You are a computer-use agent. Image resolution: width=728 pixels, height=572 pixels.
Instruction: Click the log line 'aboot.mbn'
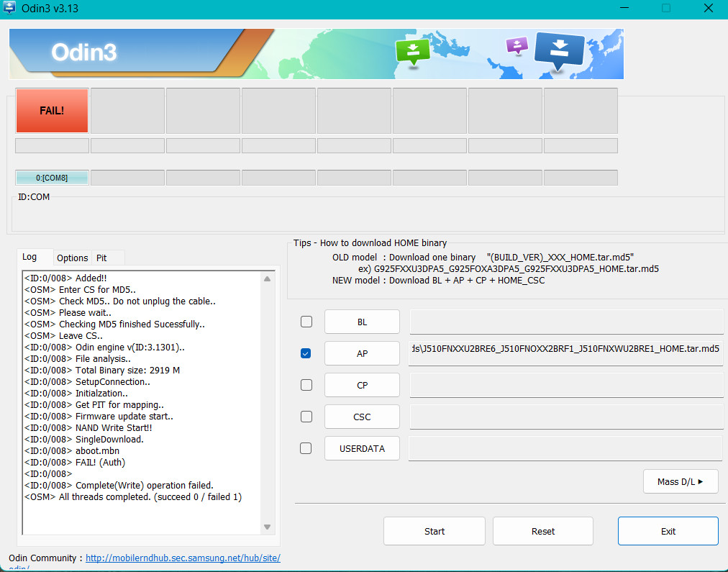pyautogui.click(x=72, y=451)
